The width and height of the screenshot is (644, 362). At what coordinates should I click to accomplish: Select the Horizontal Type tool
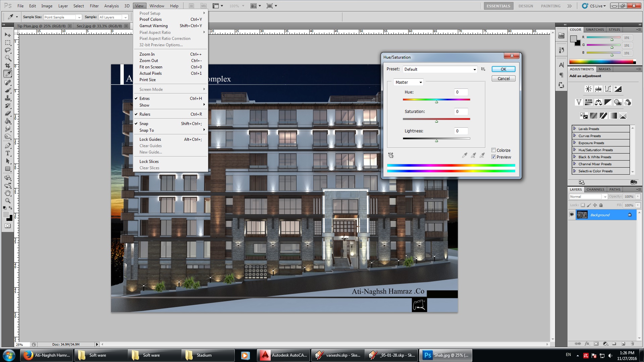(8, 153)
